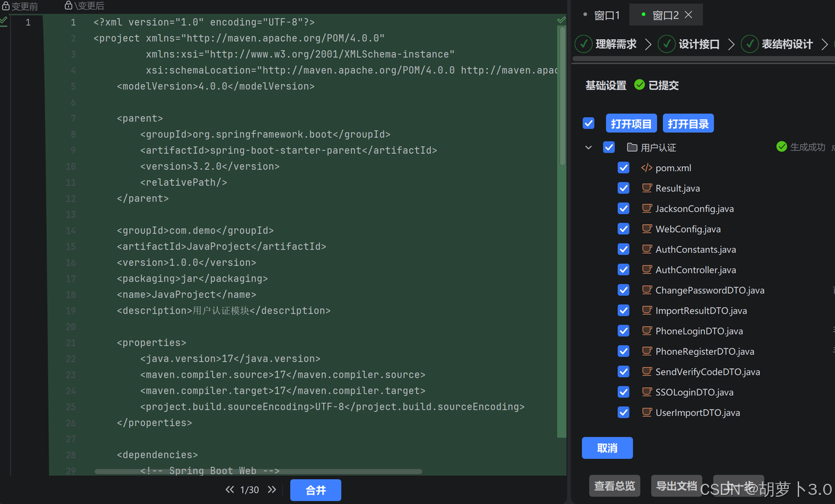Click the WebConfig.java file icon
Viewport: 835px width, 504px height.
tap(646, 229)
